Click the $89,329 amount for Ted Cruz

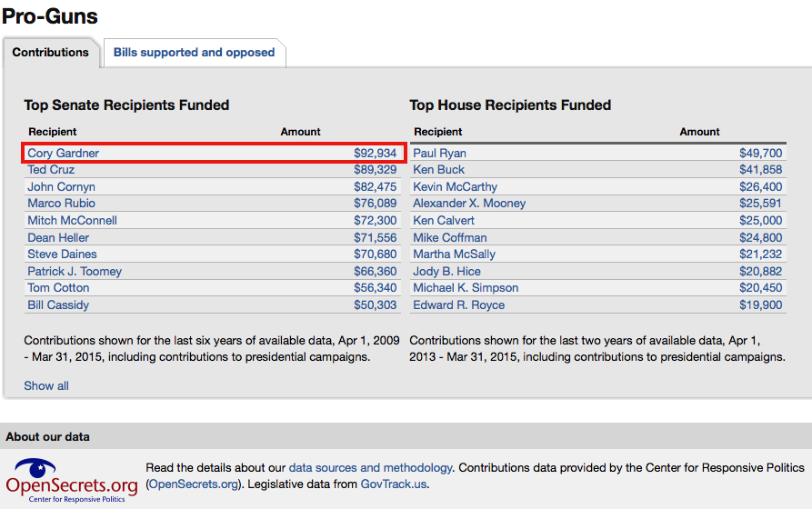(375, 170)
